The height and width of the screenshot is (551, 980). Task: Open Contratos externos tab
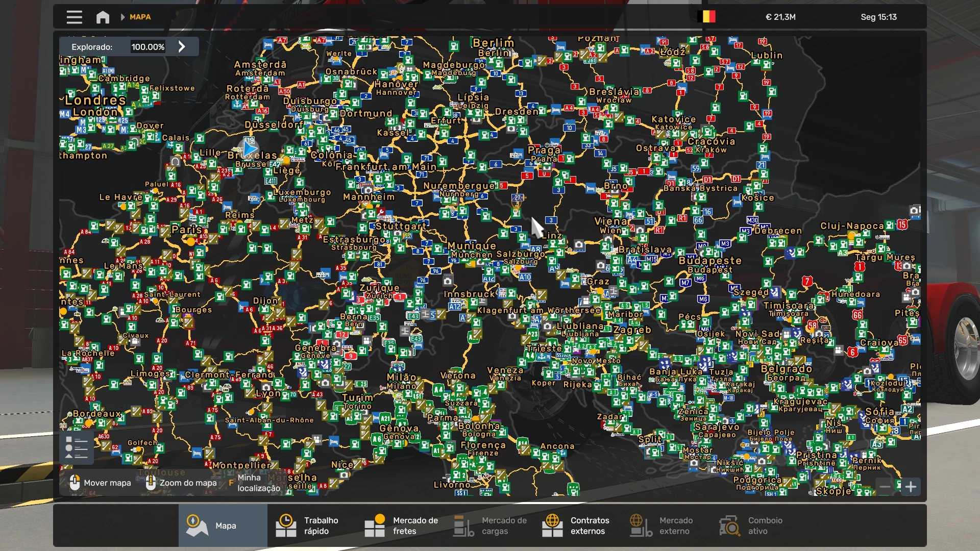click(x=578, y=525)
